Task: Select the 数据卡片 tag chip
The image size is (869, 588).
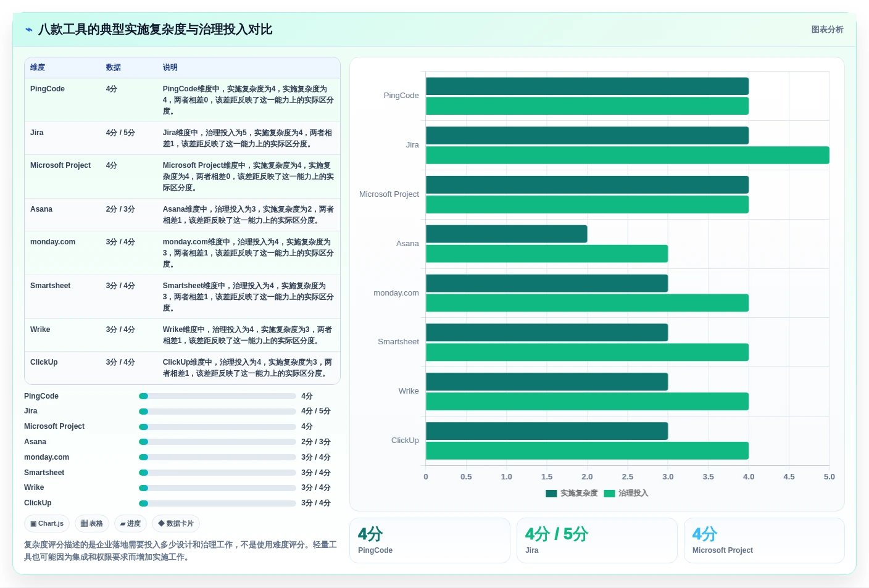Action: [x=176, y=523]
